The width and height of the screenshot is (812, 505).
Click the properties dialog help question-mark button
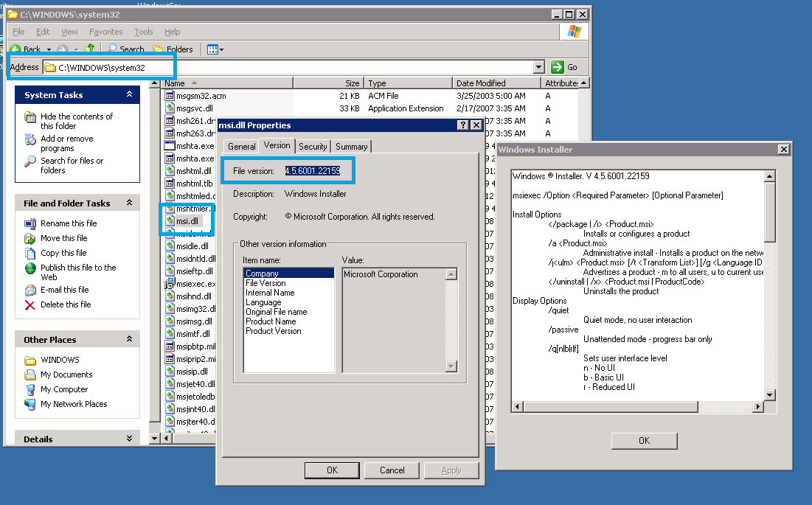pos(462,125)
